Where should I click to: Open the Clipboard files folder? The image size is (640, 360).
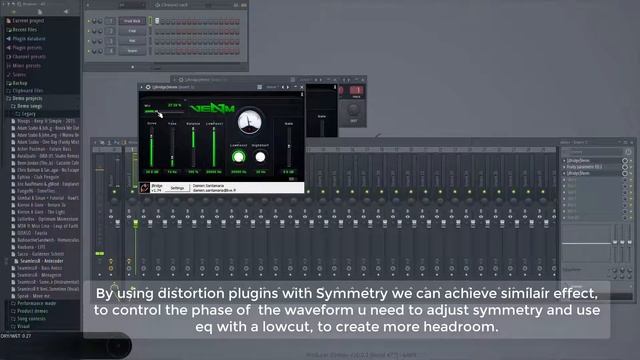tap(25, 91)
